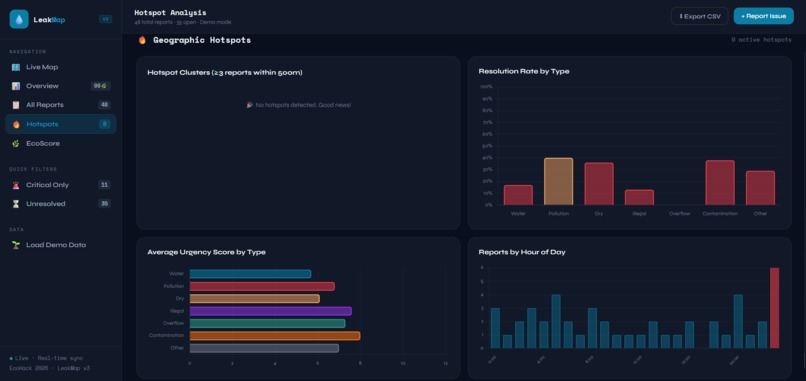Click the Export CSV button
The width and height of the screenshot is (806, 381).
pyautogui.click(x=699, y=16)
